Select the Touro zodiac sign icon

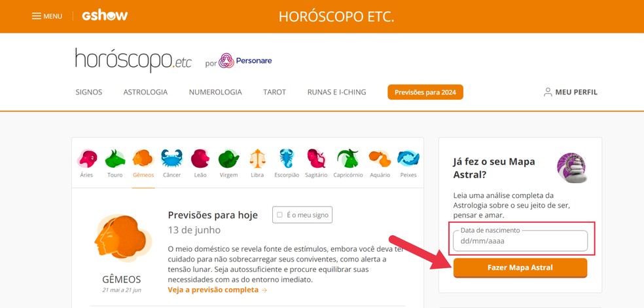115,159
